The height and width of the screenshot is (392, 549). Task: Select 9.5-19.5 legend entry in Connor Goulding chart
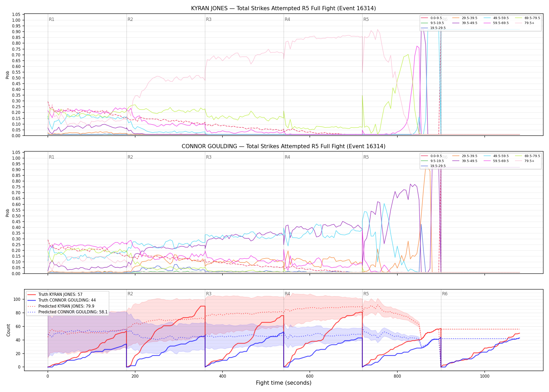(433, 161)
